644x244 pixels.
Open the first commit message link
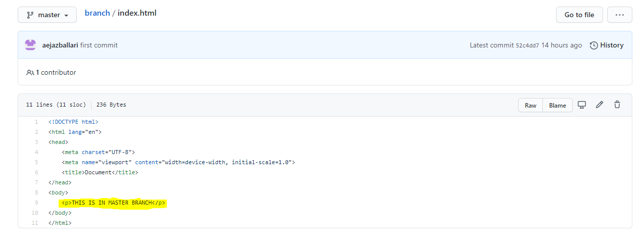[x=99, y=45]
